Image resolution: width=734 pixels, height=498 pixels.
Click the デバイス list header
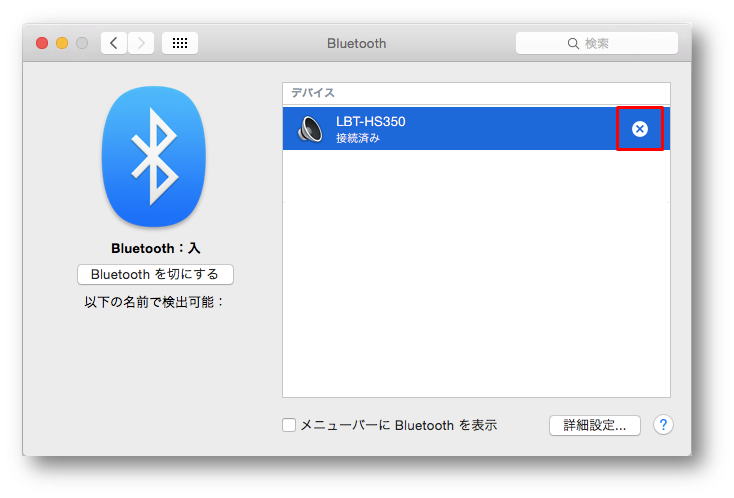coord(476,93)
